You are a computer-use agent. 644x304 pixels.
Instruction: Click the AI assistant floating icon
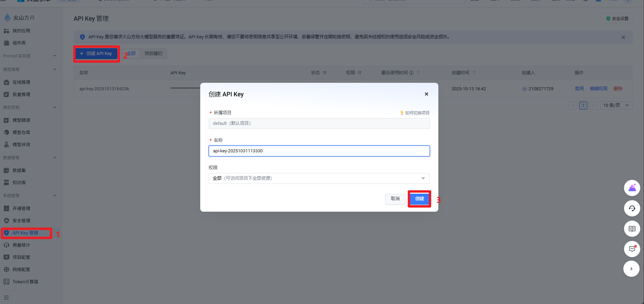click(632, 188)
